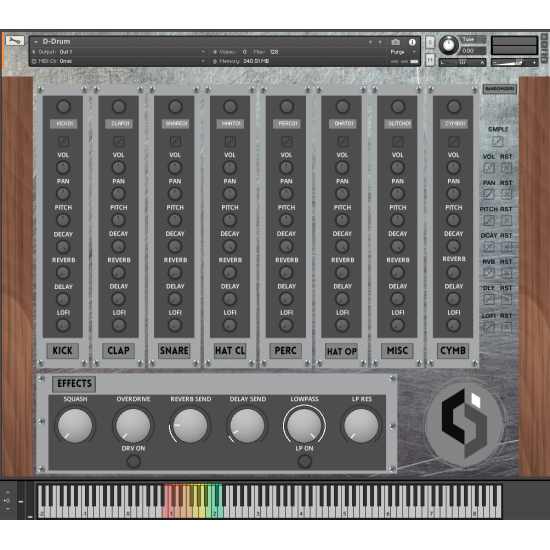The width and height of the screenshot is (550, 550).
Task: Click the SQUASH effect knob
Action: pos(75,425)
